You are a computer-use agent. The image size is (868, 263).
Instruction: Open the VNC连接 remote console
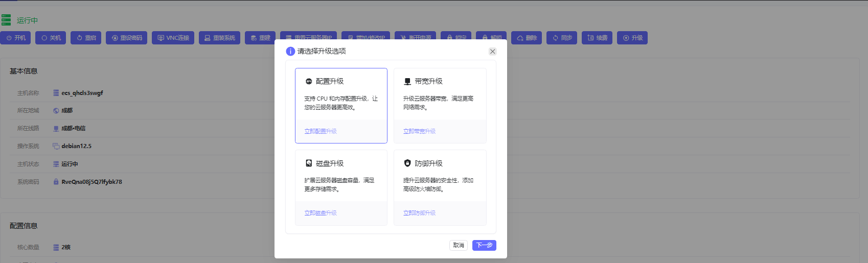tap(173, 38)
